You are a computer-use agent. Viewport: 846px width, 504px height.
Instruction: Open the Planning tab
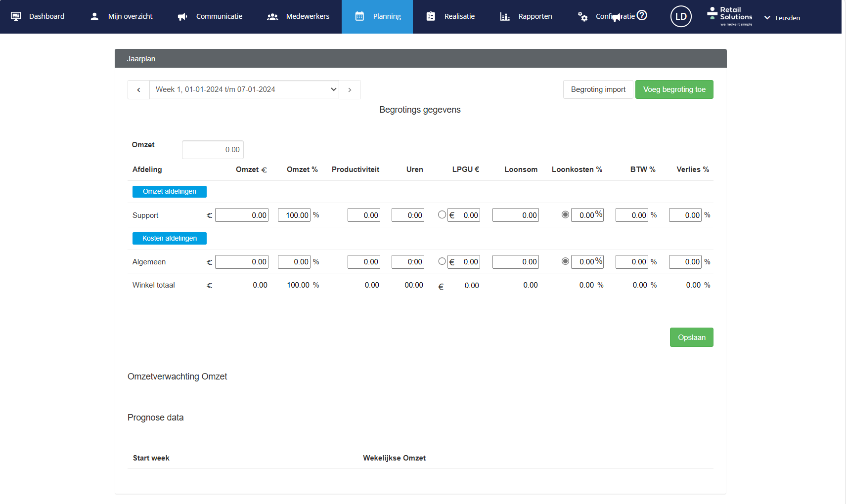377,17
